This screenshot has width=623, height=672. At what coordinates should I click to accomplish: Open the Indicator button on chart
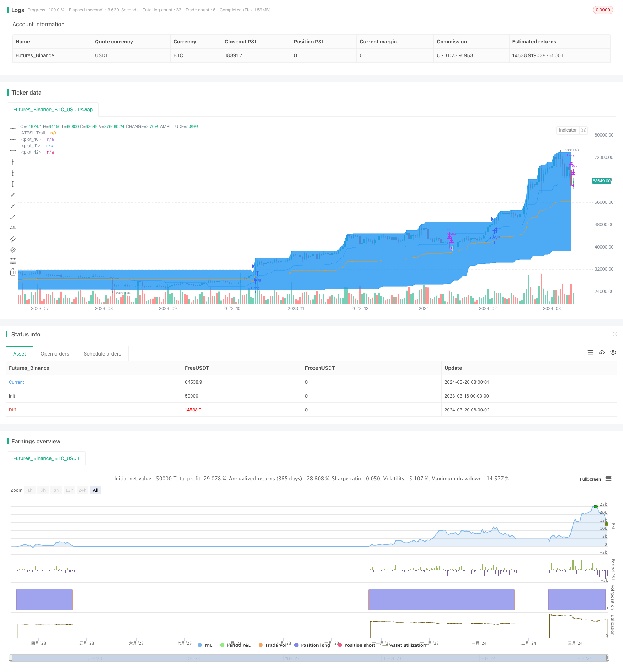[568, 130]
